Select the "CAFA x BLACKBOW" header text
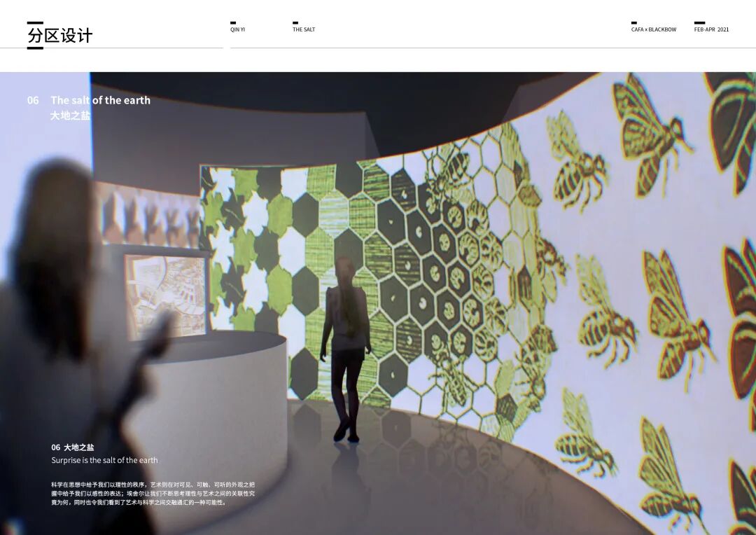The width and height of the screenshot is (756, 535). [654, 29]
